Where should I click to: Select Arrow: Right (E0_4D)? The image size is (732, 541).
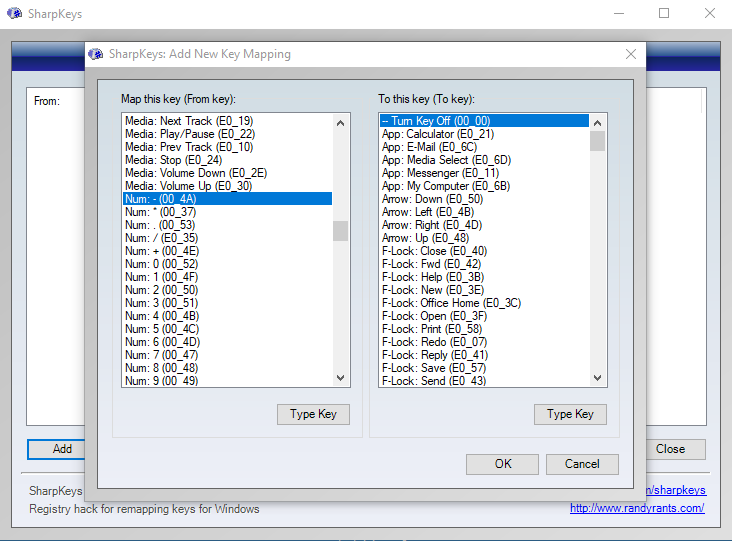(485, 225)
